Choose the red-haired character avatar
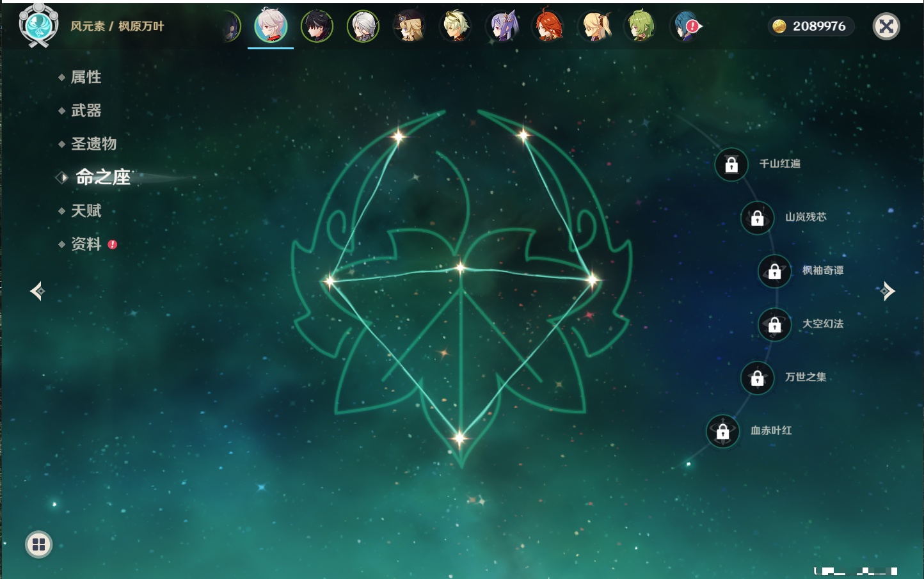This screenshot has width=924, height=579. tap(548, 27)
